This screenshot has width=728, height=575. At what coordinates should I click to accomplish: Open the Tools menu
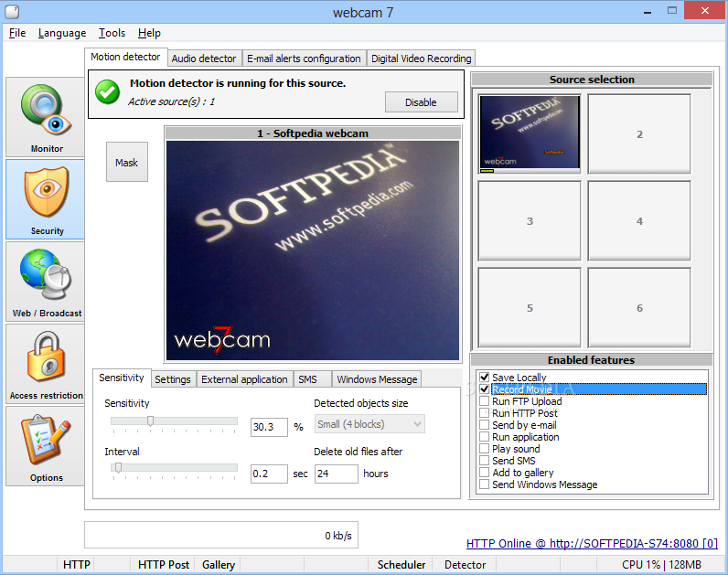tap(112, 33)
